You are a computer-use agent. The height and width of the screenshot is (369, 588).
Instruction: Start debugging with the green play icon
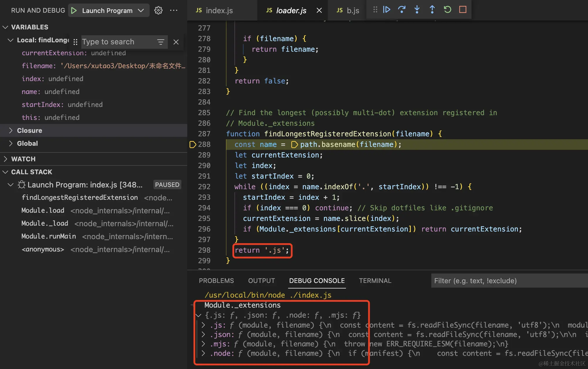tap(74, 11)
